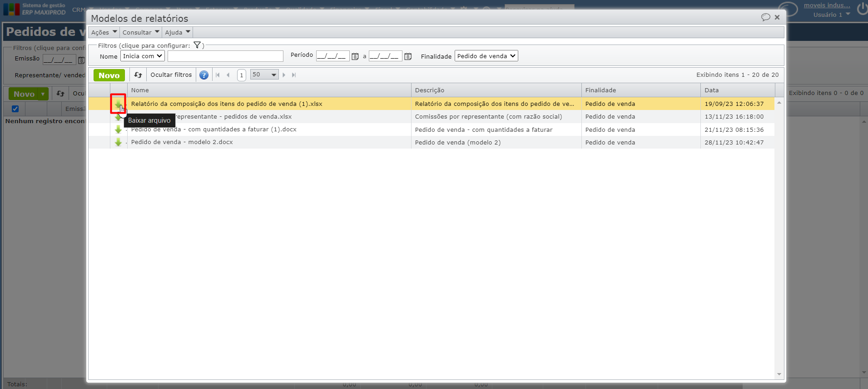Click the Novo button in Pedidos de venda
The height and width of the screenshot is (389, 868).
click(24, 94)
